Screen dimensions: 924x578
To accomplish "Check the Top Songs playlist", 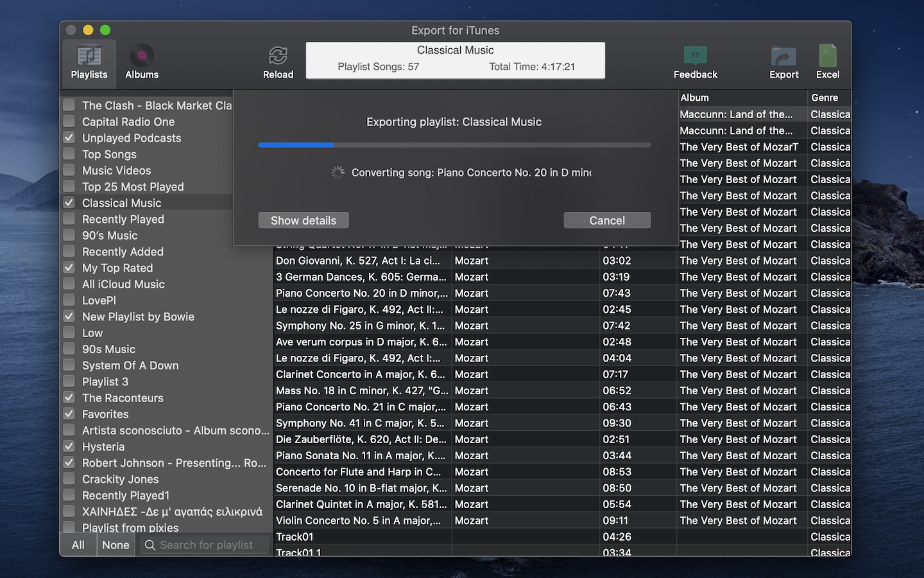I will 69,154.
